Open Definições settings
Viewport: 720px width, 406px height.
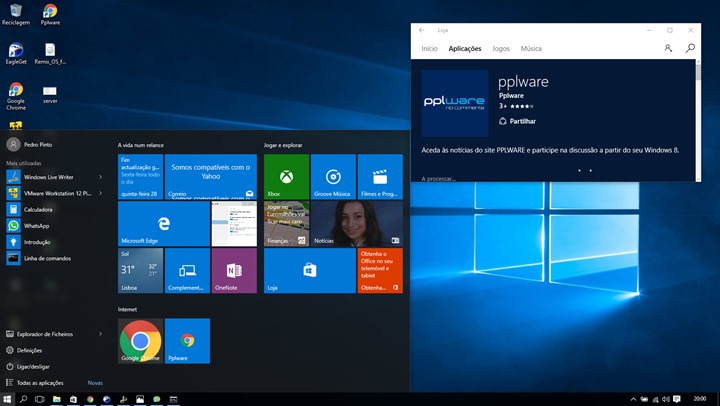29,350
